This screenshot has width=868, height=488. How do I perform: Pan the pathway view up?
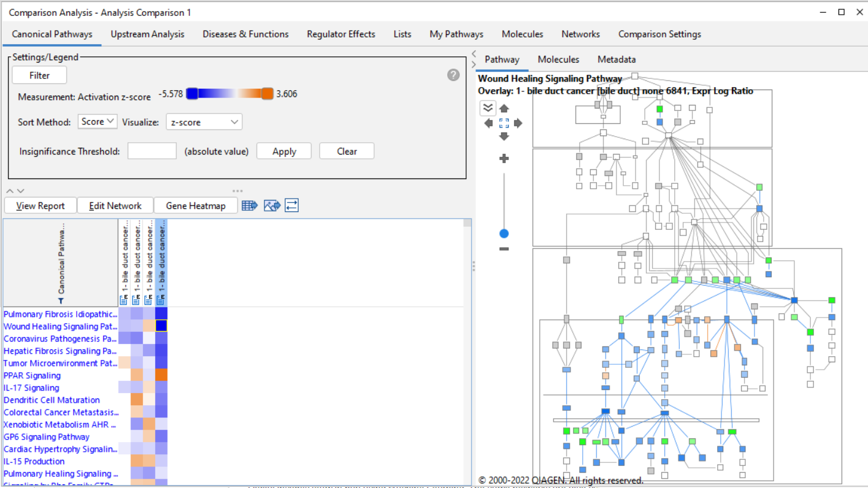(504, 109)
